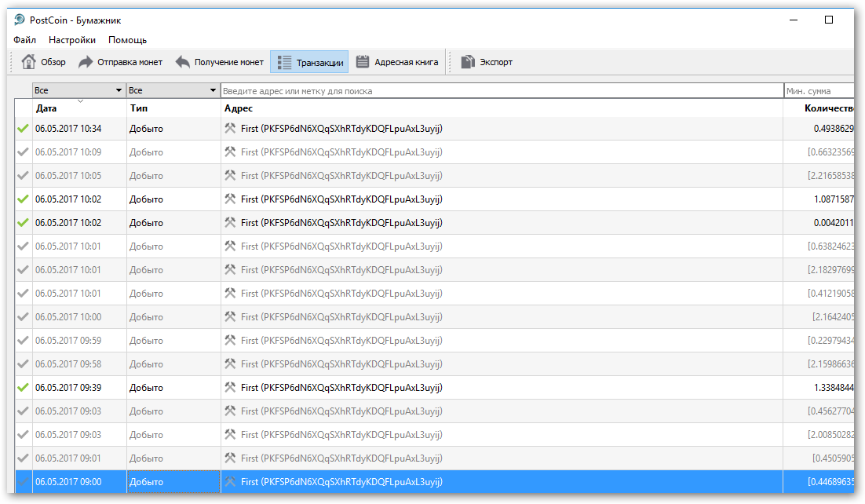Screen dimensions: 865x504
Task: Click the Экспорт export icon
Action: (x=469, y=62)
